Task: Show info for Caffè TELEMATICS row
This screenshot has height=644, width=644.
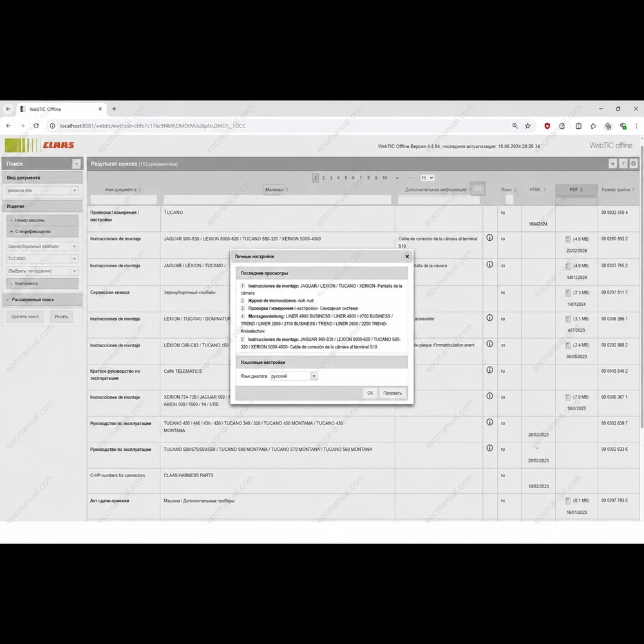Action: [x=489, y=370]
